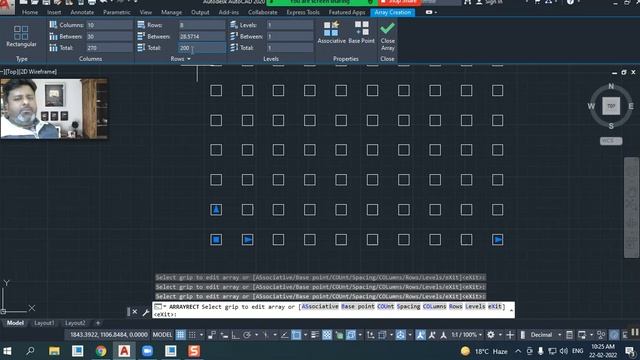
Task: Choose COUnt option in command line
Action: (x=386, y=307)
